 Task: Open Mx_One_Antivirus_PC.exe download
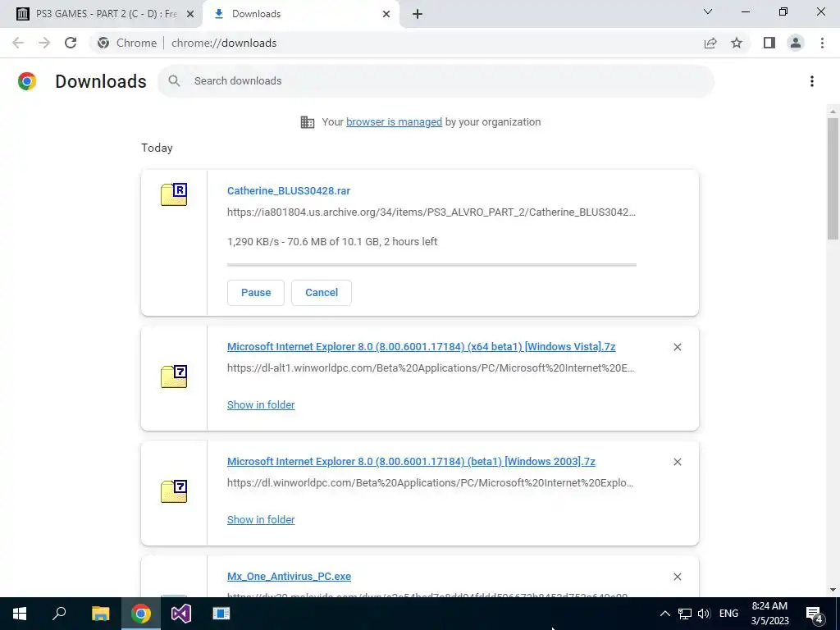click(x=289, y=577)
